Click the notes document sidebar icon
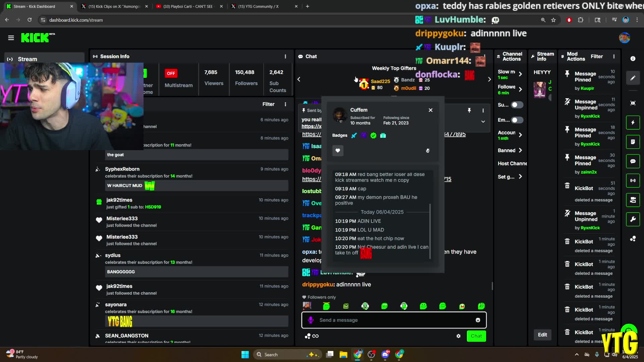The height and width of the screenshot is (362, 644). point(633,142)
